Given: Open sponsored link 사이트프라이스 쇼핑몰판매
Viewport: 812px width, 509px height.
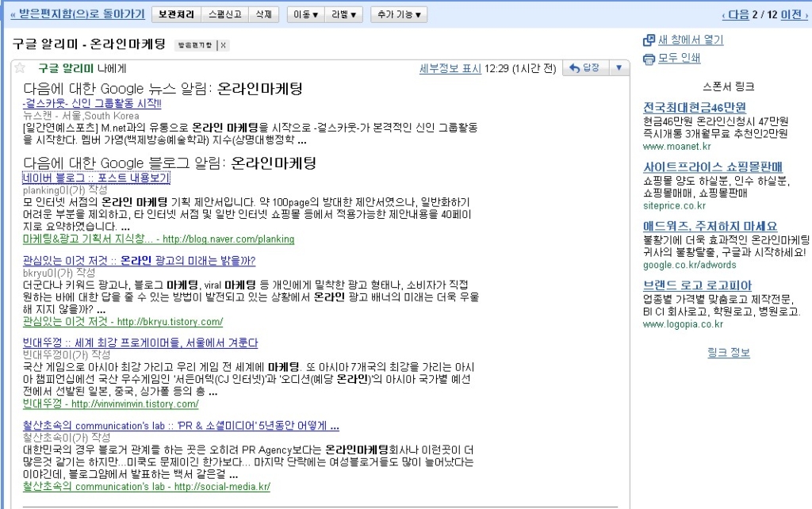Looking at the screenshot, I should tap(713, 166).
